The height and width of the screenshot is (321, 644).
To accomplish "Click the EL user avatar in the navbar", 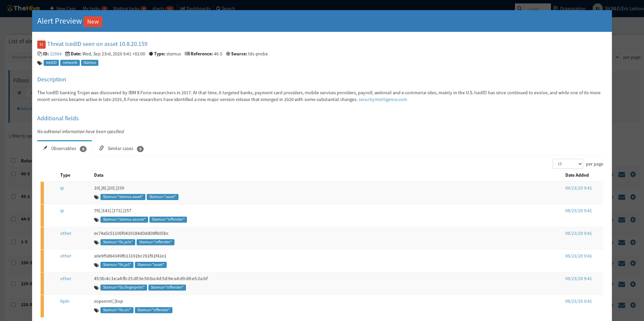I will (597, 8).
